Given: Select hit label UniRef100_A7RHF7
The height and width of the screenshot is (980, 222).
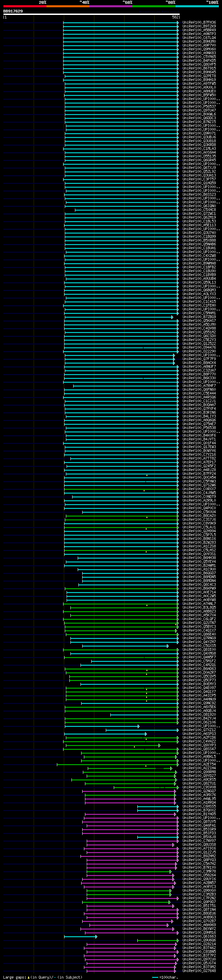Looking at the screenshot, I should (199, 386).
